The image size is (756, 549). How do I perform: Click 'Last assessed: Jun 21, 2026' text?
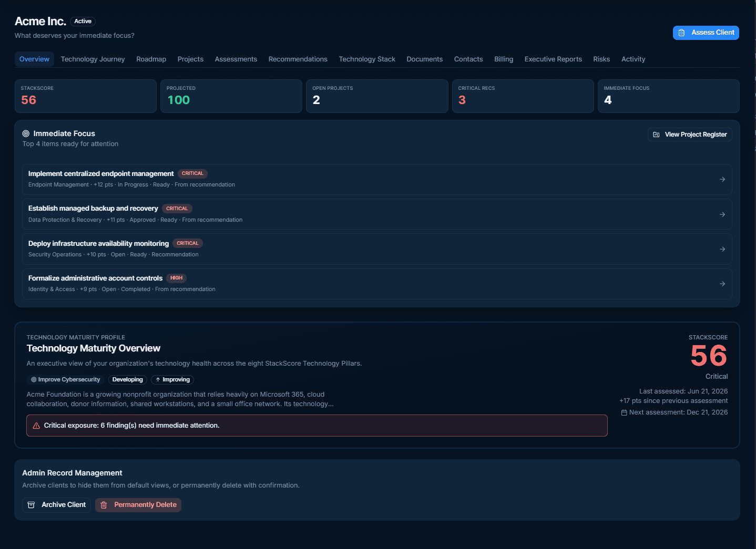point(683,391)
